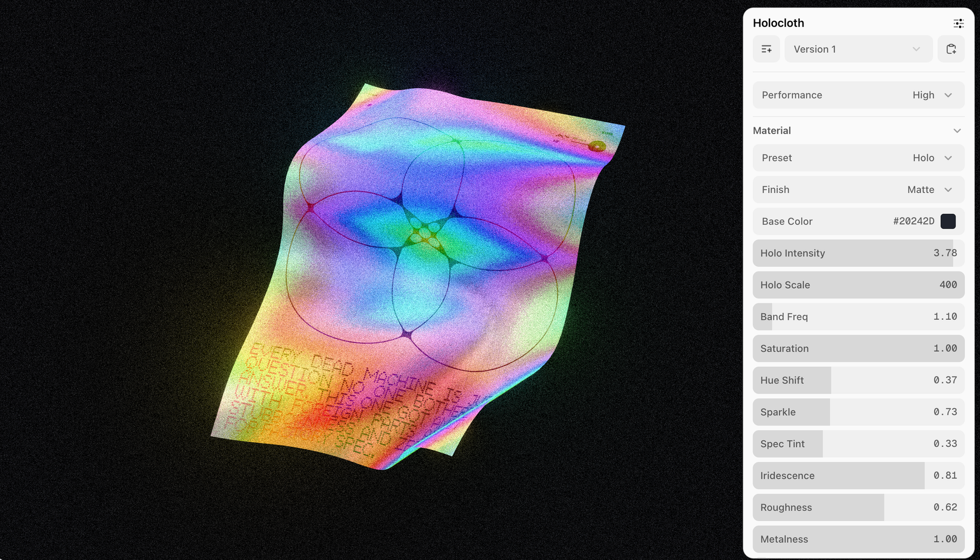This screenshot has height=560, width=980.
Task: Click the copy-to-clipboard icon beside Version 1
Action: pyautogui.click(x=951, y=49)
